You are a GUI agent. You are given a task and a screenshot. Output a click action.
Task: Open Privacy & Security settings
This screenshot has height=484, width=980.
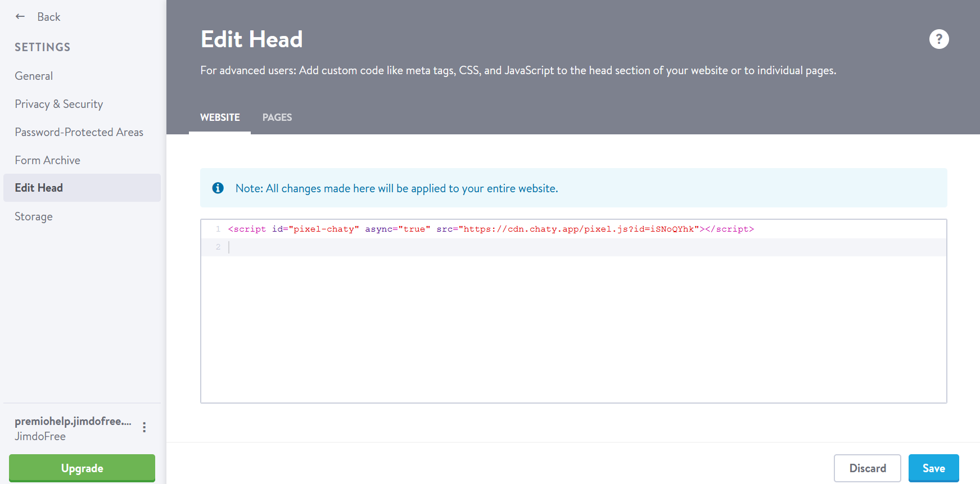59,104
